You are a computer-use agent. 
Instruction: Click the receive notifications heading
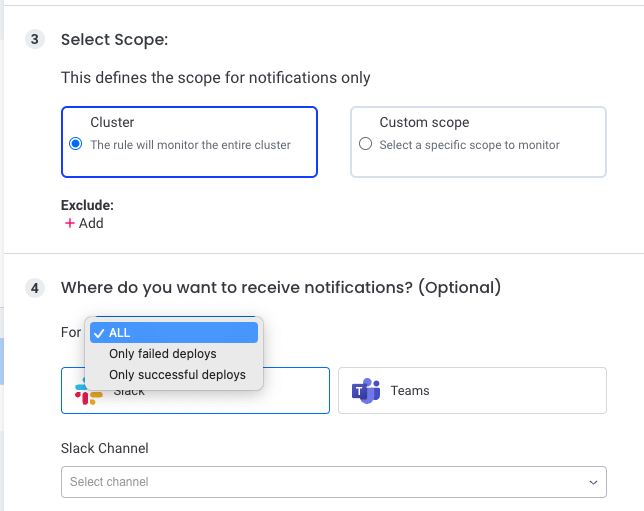[x=281, y=288]
